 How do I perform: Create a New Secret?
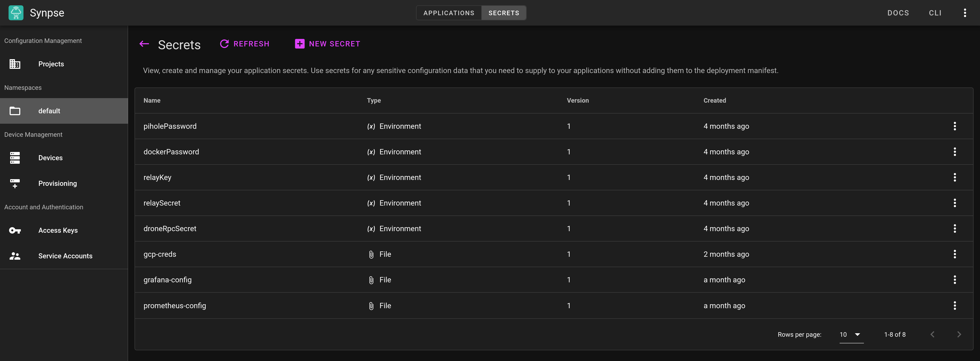coord(327,44)
